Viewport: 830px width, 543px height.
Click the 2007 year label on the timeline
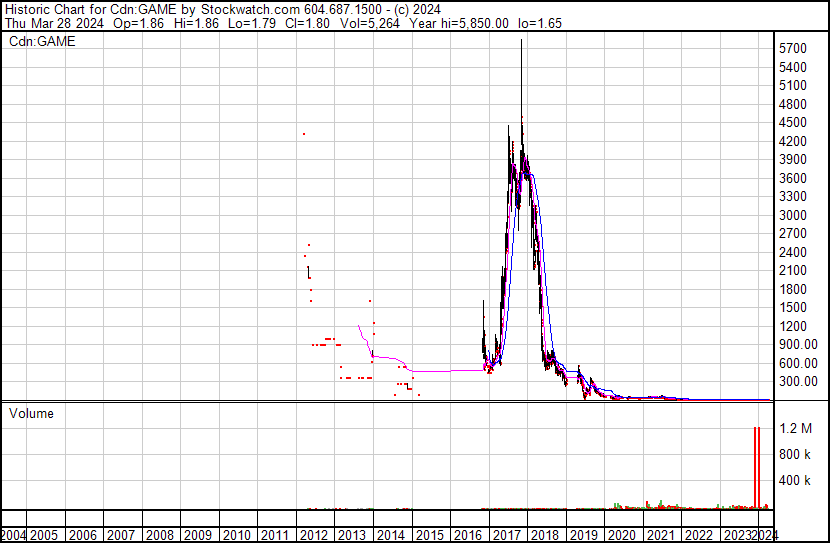(121, 535)
